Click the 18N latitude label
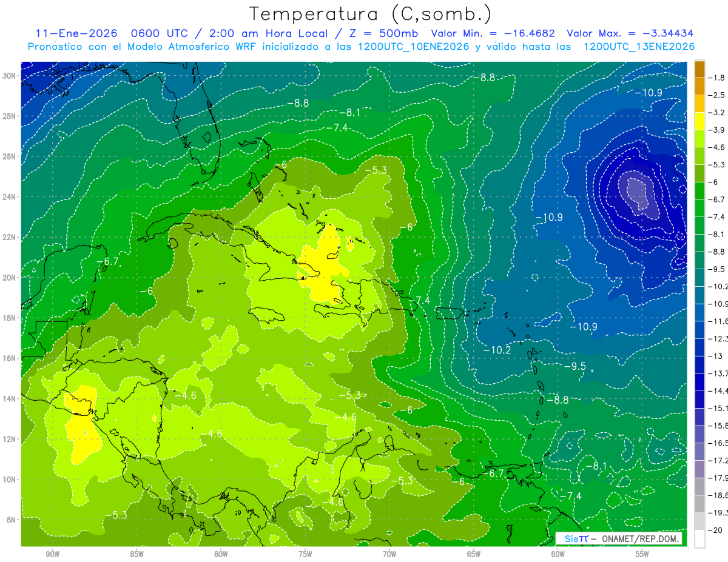The height and width of the screenshot is (562, 728). click(x=10, y=318)
